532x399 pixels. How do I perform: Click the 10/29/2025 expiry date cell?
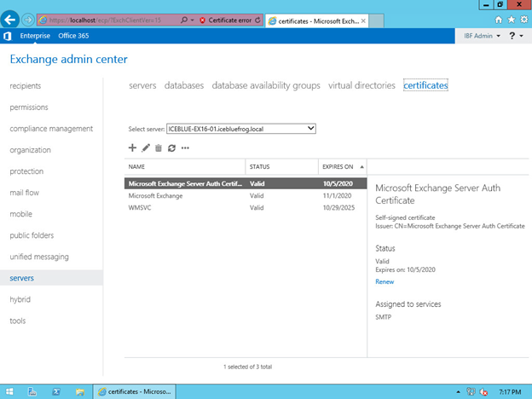pyautogui.click(x=338, y=208)
